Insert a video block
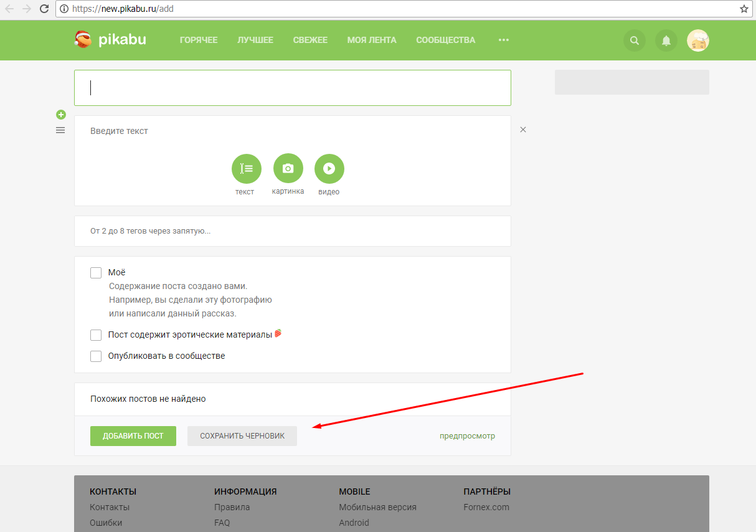The width and height of the screenshot is (756, 532). point(329,169)
